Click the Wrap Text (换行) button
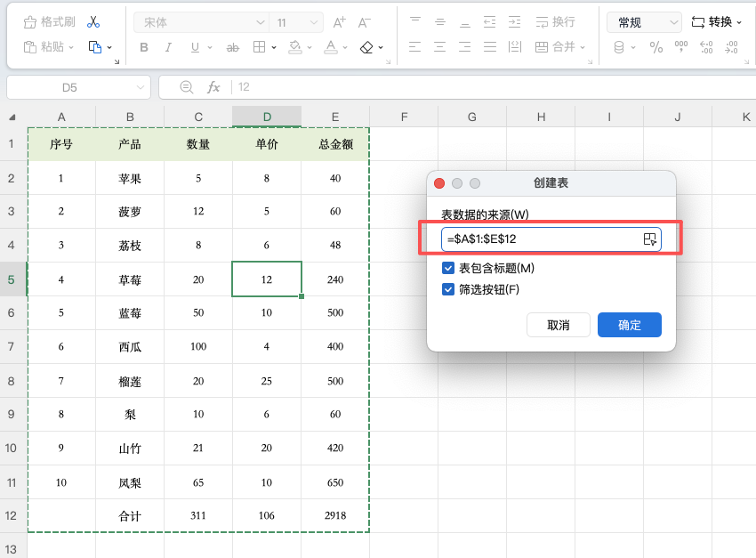This screenshot has width=756, height=558. pos(555,22)
